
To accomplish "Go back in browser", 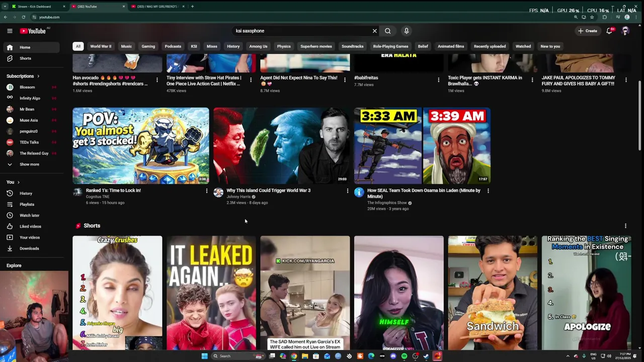I will tap(6, 17).
